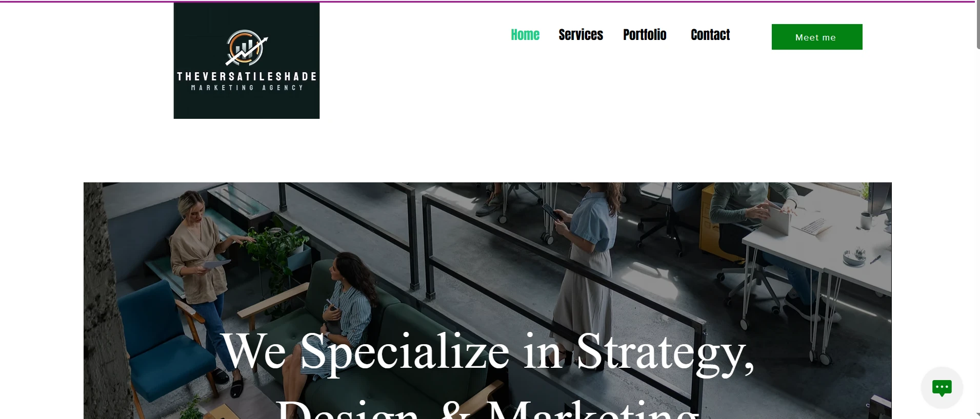980x419 pixels.
Task: Click the partially visible "Design & Marketing" line
Action: (488, 410)
